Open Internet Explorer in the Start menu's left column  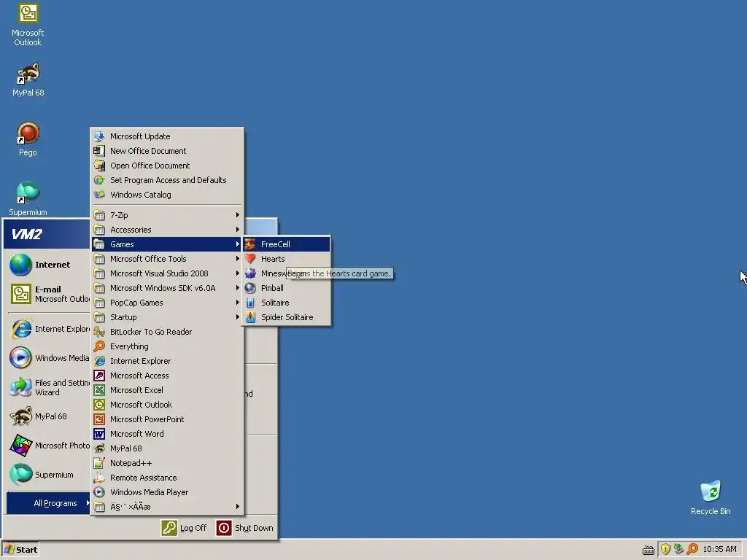click(48, 329)
